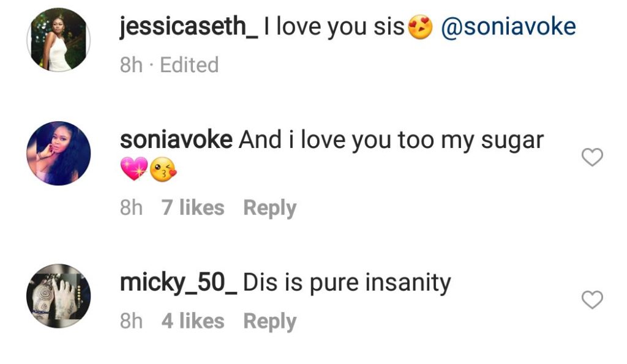Viewport: 627px width, 364px height.
Task: Click the 8h timestamp under micky_50_'s comment
Action: click(131, 321)
